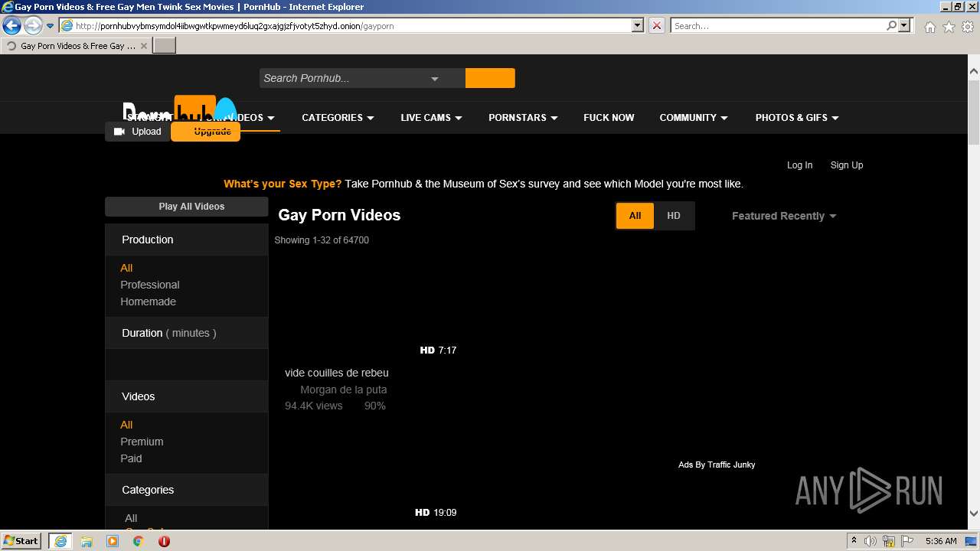
Task: Click the 94.4K views text
Action: coord(314,406)
